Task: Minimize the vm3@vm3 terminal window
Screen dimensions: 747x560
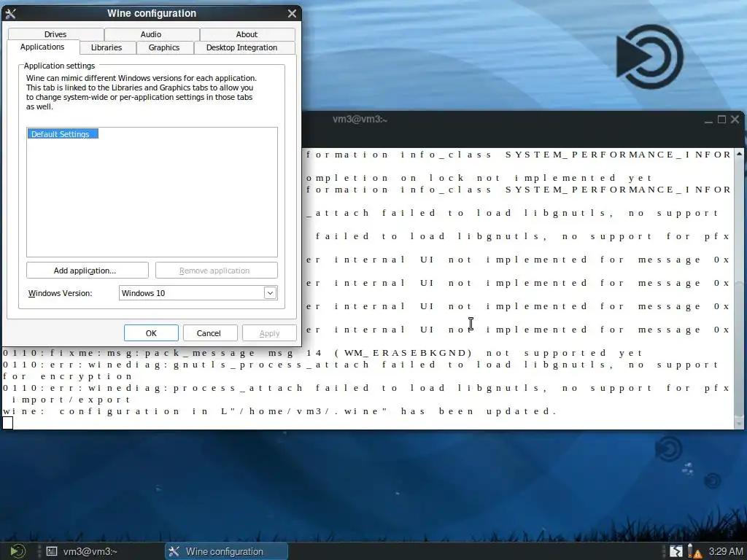Action: click(708, 120)
